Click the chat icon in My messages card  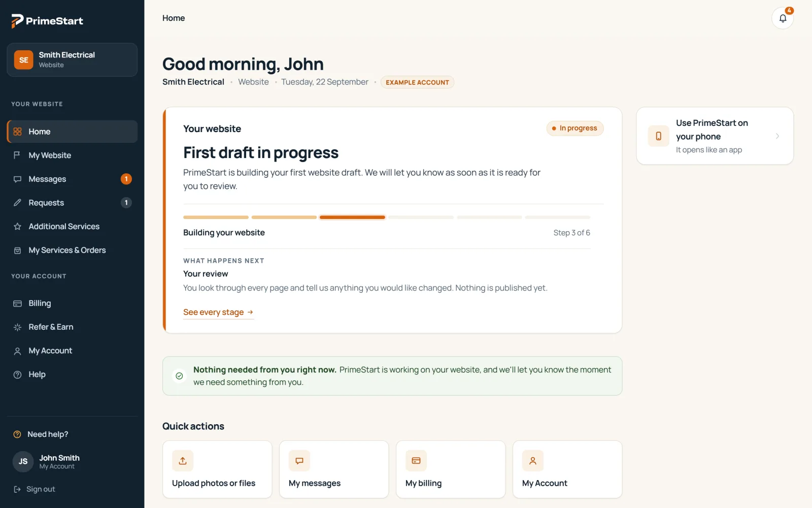point(299,461)
